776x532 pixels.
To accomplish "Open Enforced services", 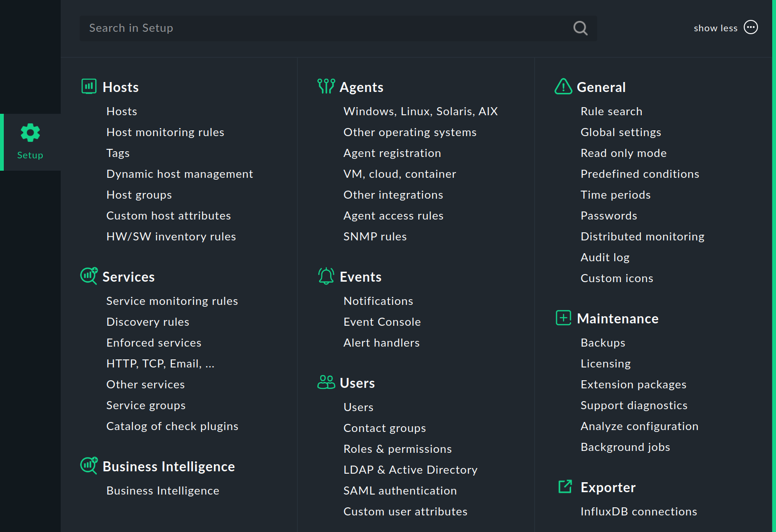I will [x=154, y=343].
